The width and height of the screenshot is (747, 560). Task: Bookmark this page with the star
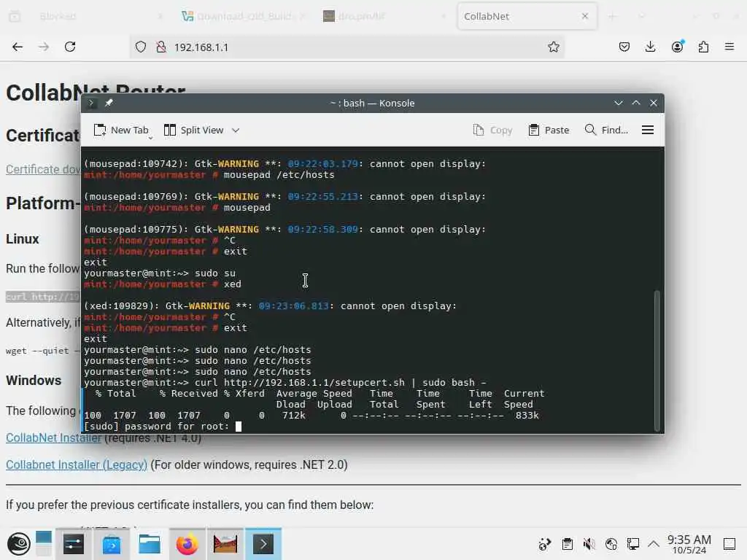tap(553, 47)
